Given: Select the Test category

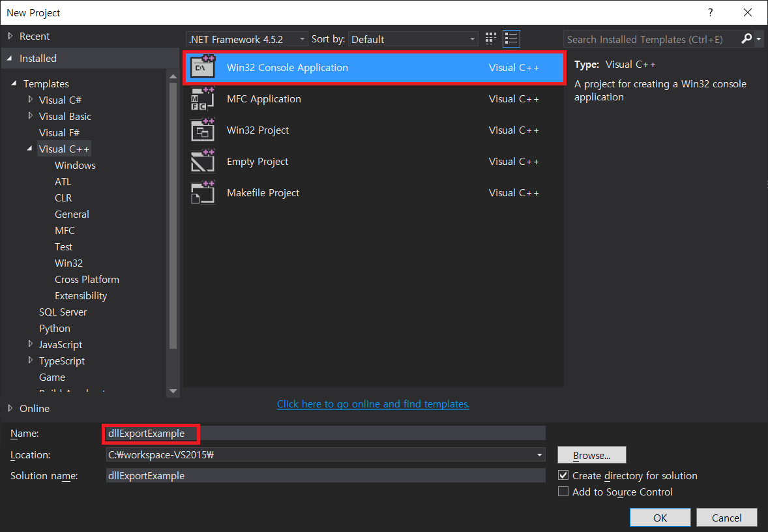Looking at the screenshot, I should (x=64, y=247).
